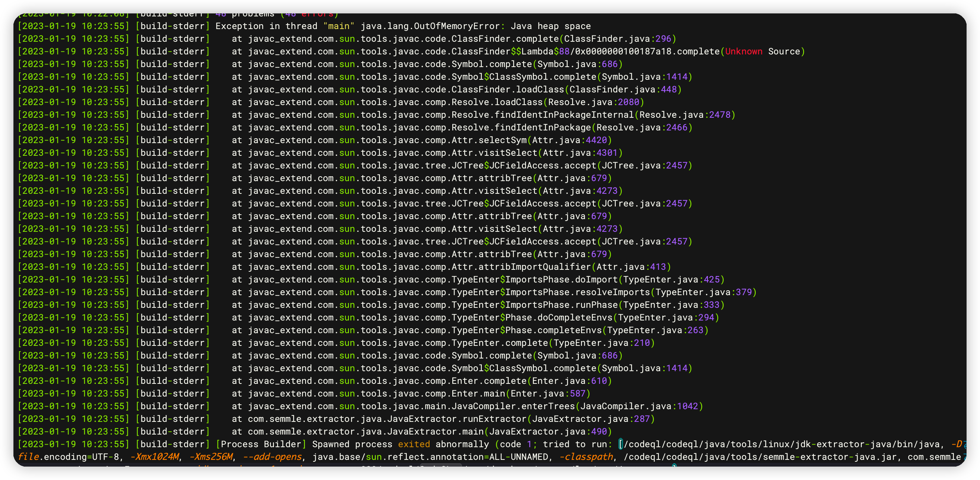980x480 pixels.
Task: Click Attr.java:4301 visitSelect reference
Action: (x=580, y=153)
